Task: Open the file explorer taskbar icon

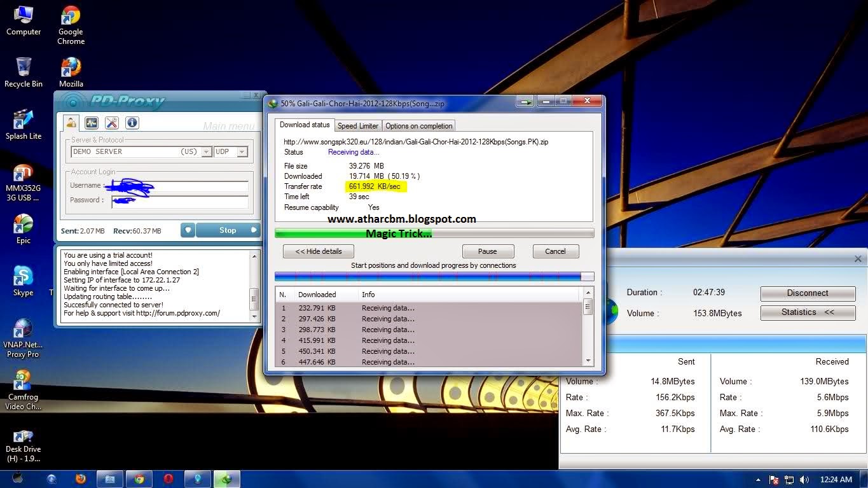Action: 110,479
